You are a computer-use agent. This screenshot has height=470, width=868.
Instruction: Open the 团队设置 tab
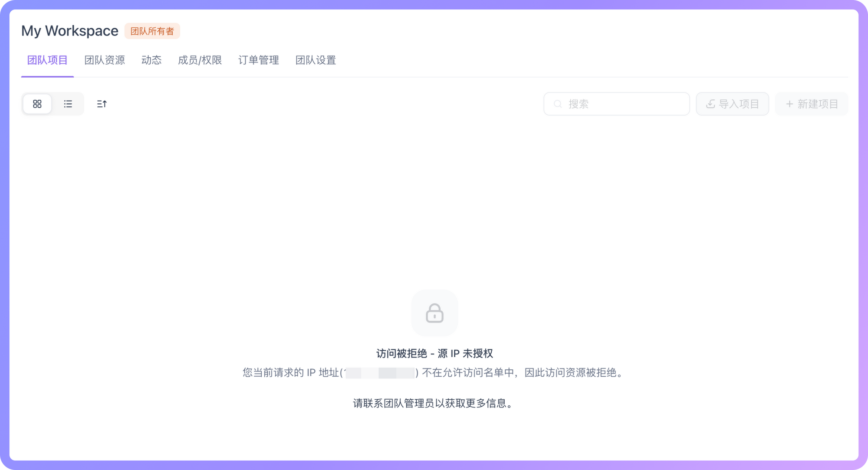[316, 60]
